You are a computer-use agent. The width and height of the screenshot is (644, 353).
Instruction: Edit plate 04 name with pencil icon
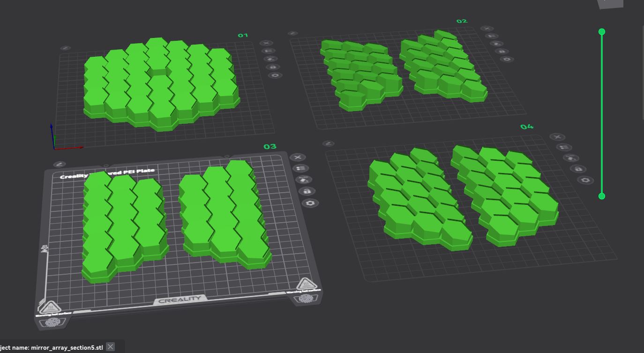[x=329, y=143]
